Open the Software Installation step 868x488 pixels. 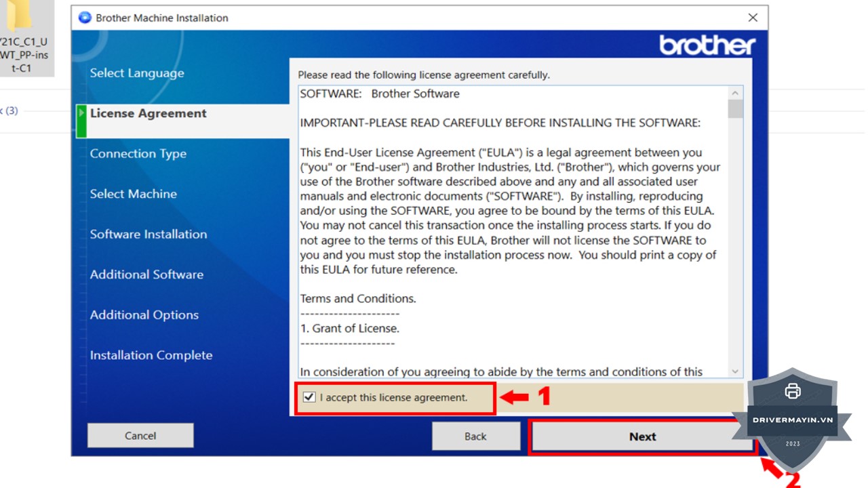coord(149,235)
